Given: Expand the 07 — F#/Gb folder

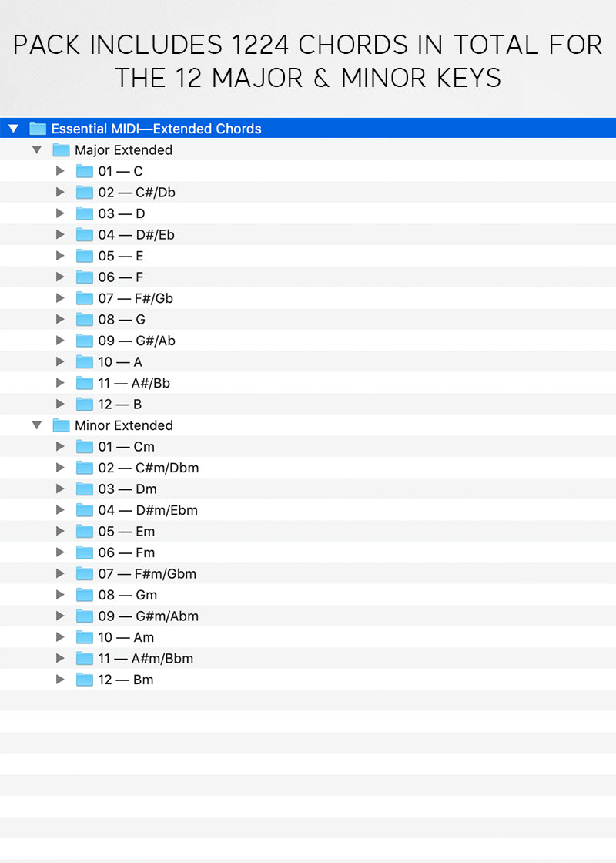Looking at the screenshot, I should coord(60,298).
